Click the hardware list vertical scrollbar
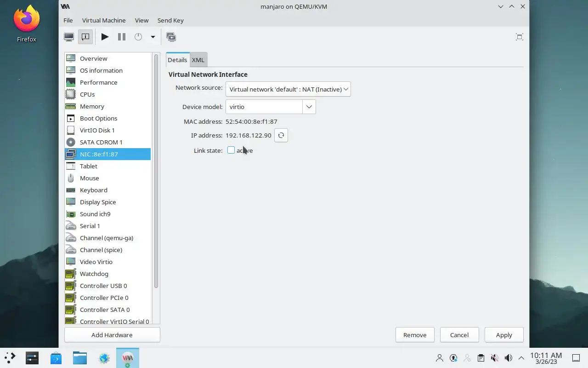Screen dimensions: 588x368 156,171
